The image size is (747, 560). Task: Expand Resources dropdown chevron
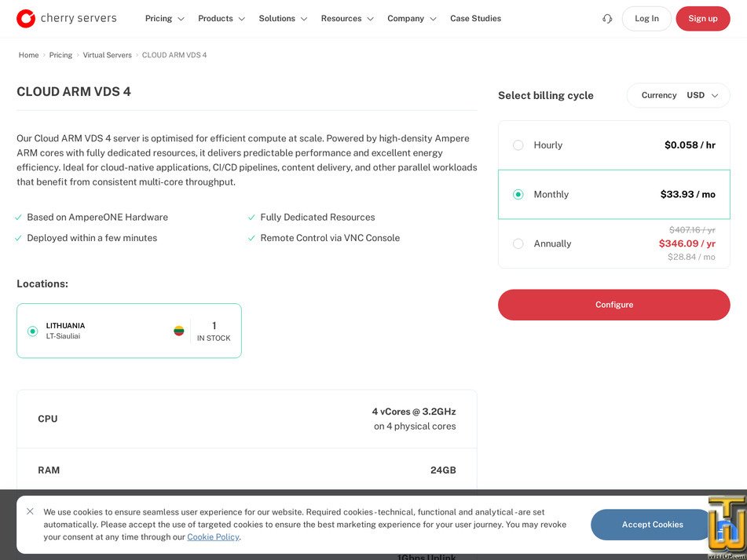[x=370, y=19]
